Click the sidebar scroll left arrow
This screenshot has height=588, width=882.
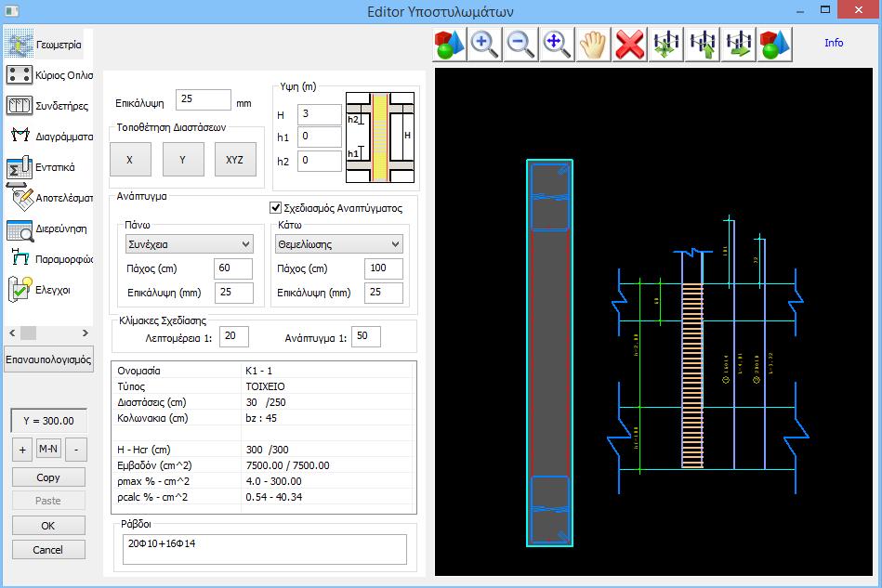12,333
